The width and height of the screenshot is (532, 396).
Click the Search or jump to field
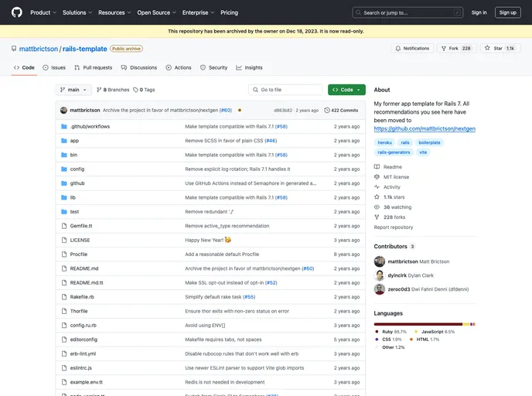[x=408, y=12]
